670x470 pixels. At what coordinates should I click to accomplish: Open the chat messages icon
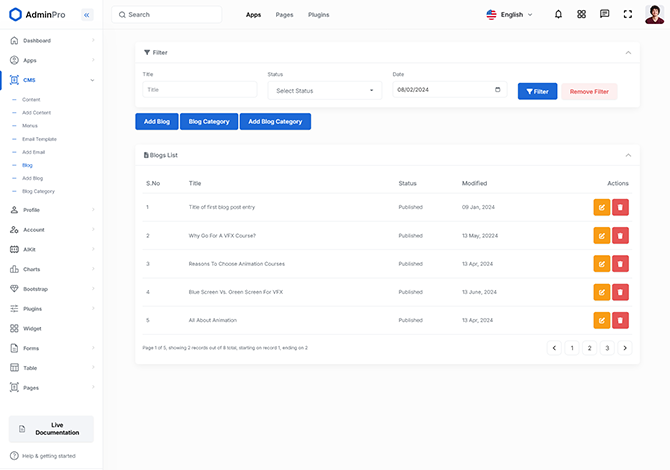tap(605, 15)
